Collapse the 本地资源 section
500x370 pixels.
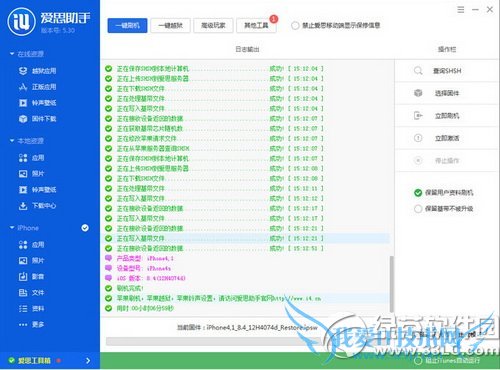(12, 141)
